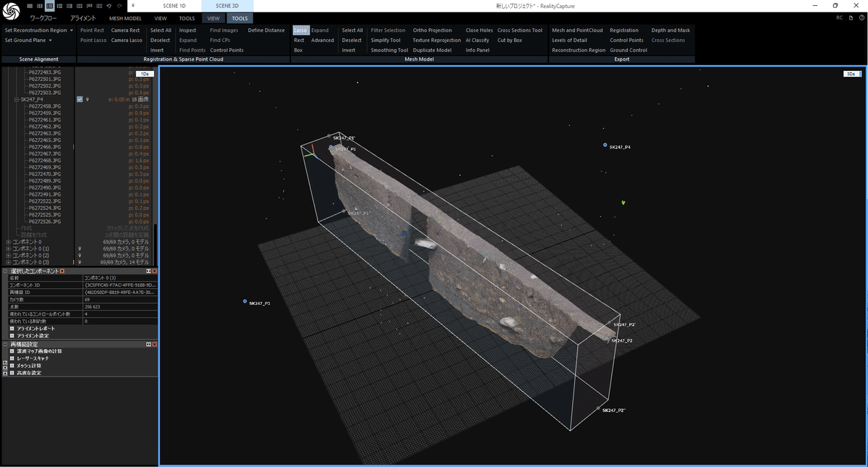Click Cut by Box tool
868x467 pixels.
[509, 41]
